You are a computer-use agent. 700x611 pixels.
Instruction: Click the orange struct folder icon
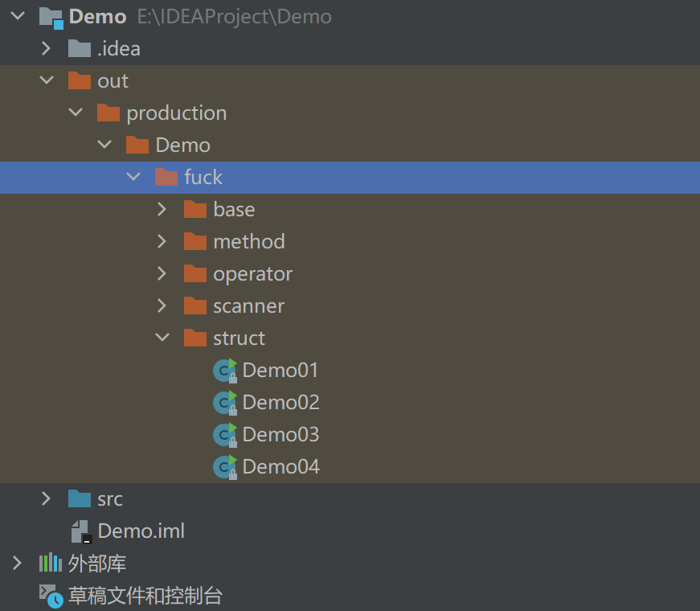click(195, 338)
